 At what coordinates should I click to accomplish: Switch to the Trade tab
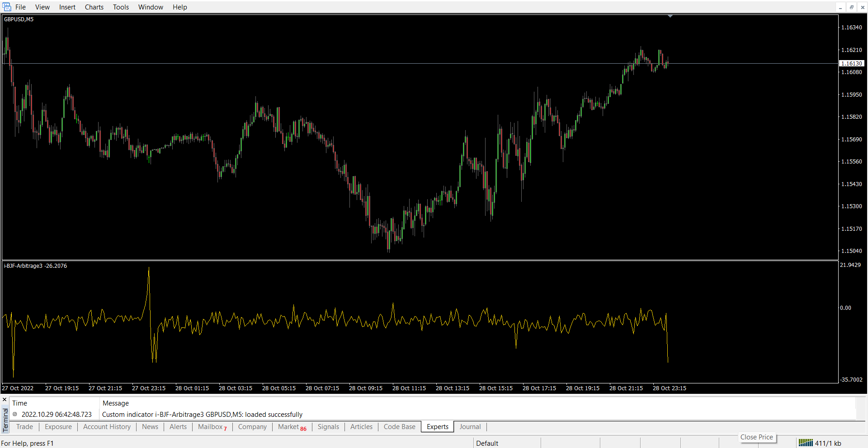point(24,427)
